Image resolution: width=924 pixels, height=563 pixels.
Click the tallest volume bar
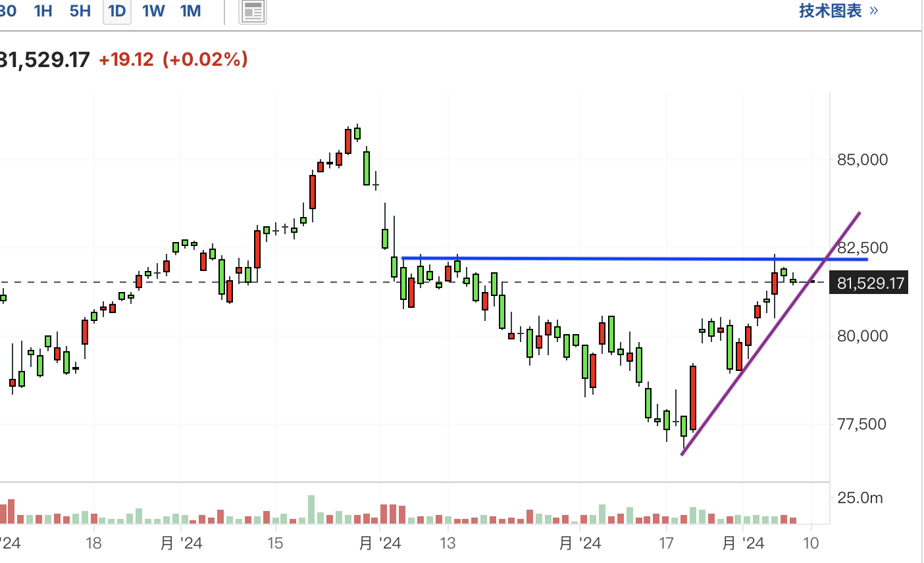(311, 510)
